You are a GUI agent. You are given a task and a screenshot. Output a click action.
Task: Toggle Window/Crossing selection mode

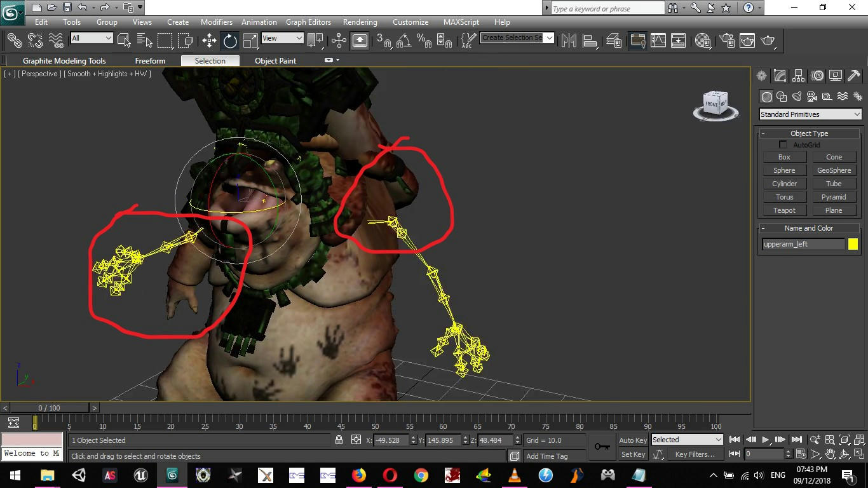(x=186, y=40)
